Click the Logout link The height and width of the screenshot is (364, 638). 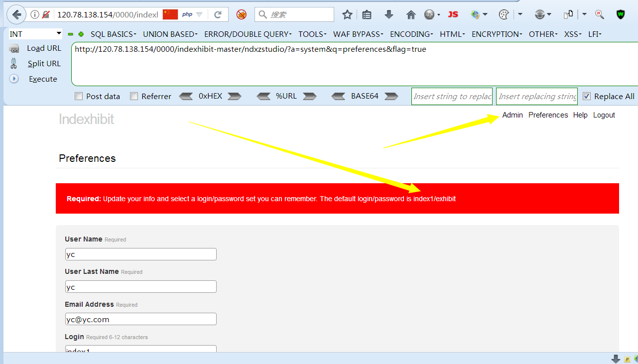coord(604,115)
